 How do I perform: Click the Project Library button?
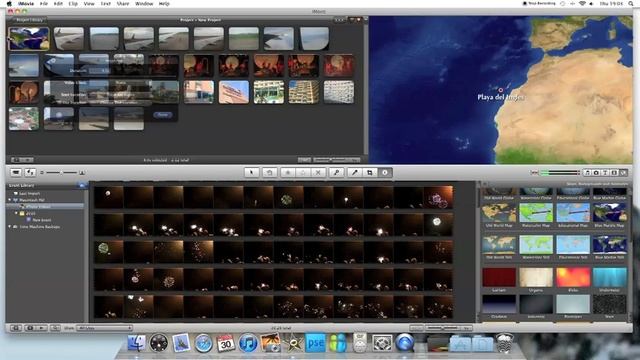(29, 20)
